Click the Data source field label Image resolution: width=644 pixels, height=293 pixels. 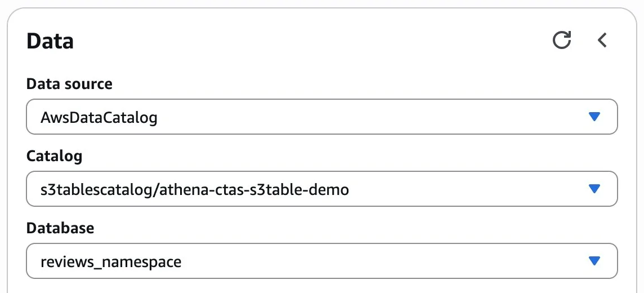click(x=69, y=84)
